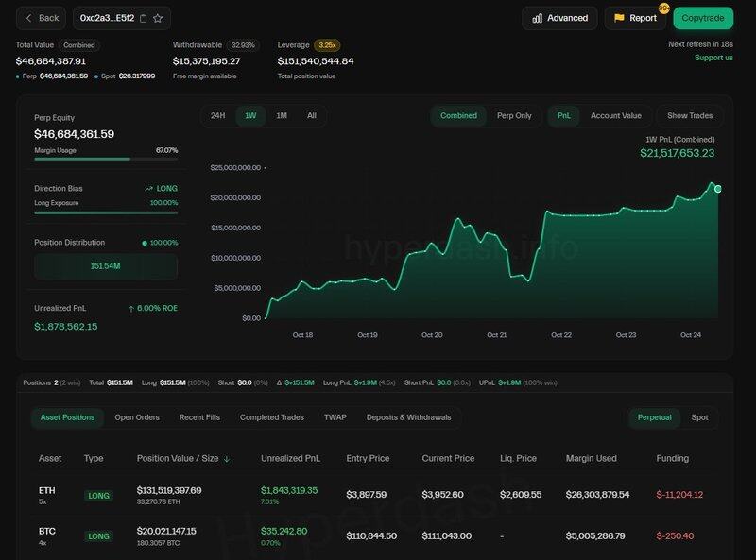756x560 pixels.
Task: Click the LONG trend arrow icon
Action: click(x=149, y=189)
